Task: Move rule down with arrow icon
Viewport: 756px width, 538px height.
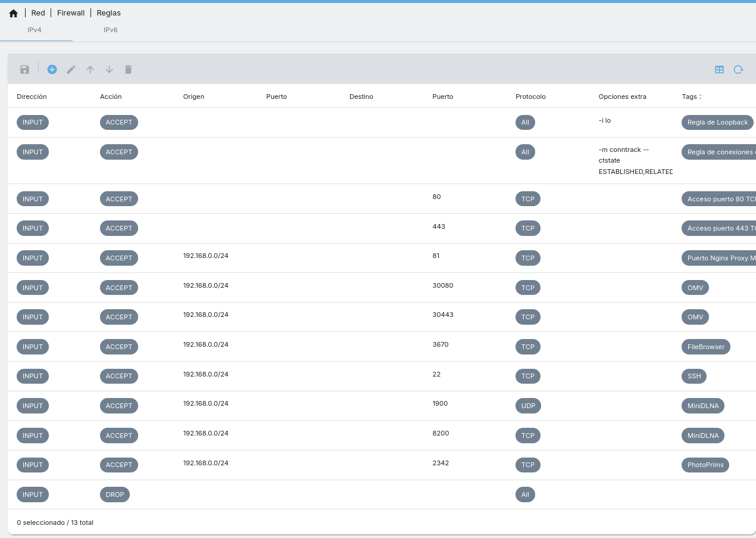Action: [x=110, y=69]
